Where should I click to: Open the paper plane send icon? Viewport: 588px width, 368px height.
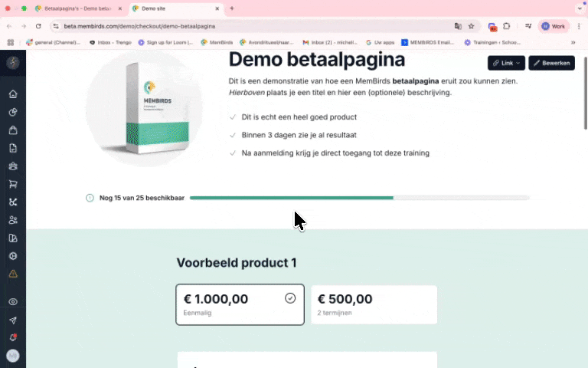click(13, 320)
